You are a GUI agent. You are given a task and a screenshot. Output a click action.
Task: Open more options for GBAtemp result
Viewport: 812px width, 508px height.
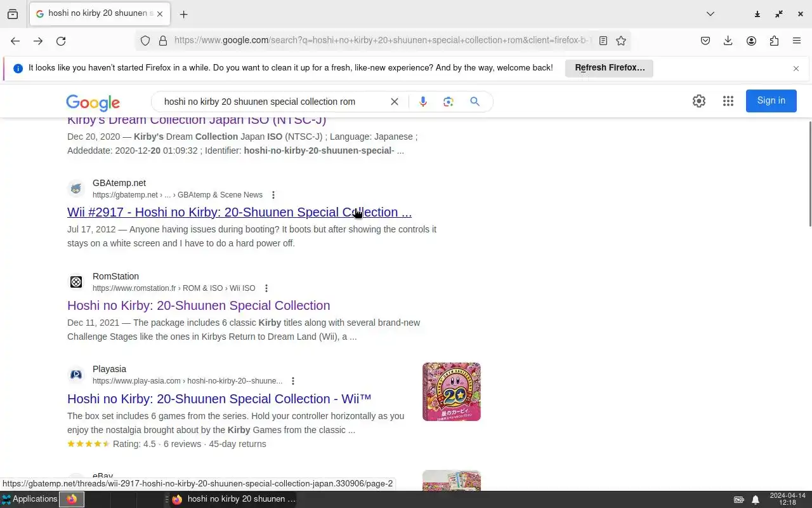pos(273,195)
